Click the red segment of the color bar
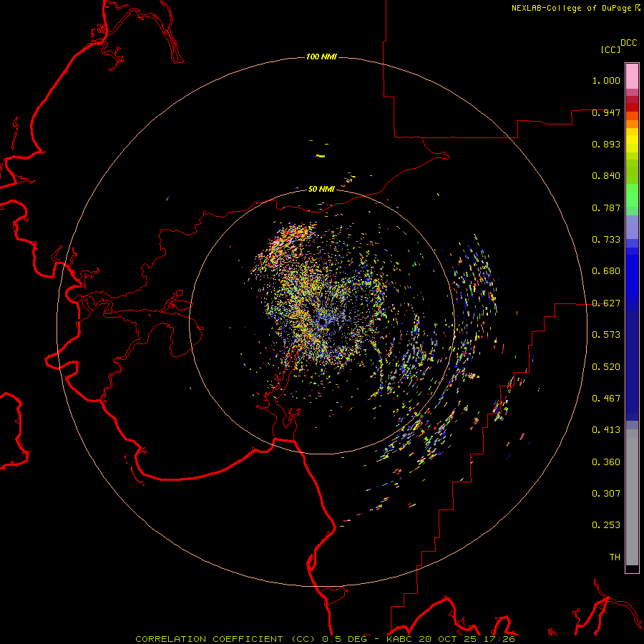Image resolution: width=644 pixels, height=644 pixels. pyautogui.click(x=632, y=107)
